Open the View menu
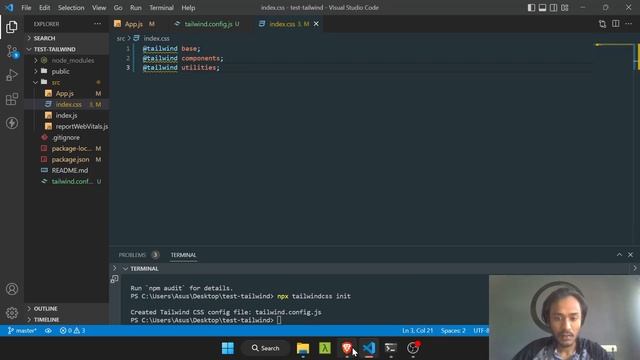The image size is (640, 360). 99,8
